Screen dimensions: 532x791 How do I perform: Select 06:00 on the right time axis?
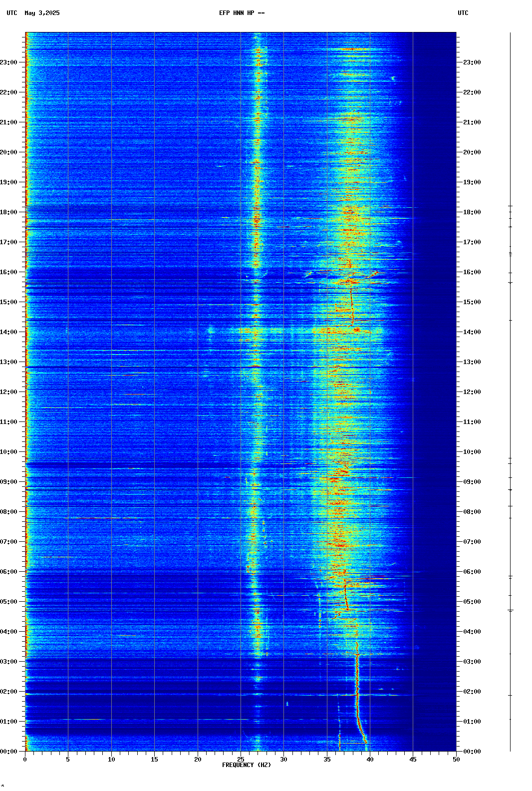[x=472, y=572]
